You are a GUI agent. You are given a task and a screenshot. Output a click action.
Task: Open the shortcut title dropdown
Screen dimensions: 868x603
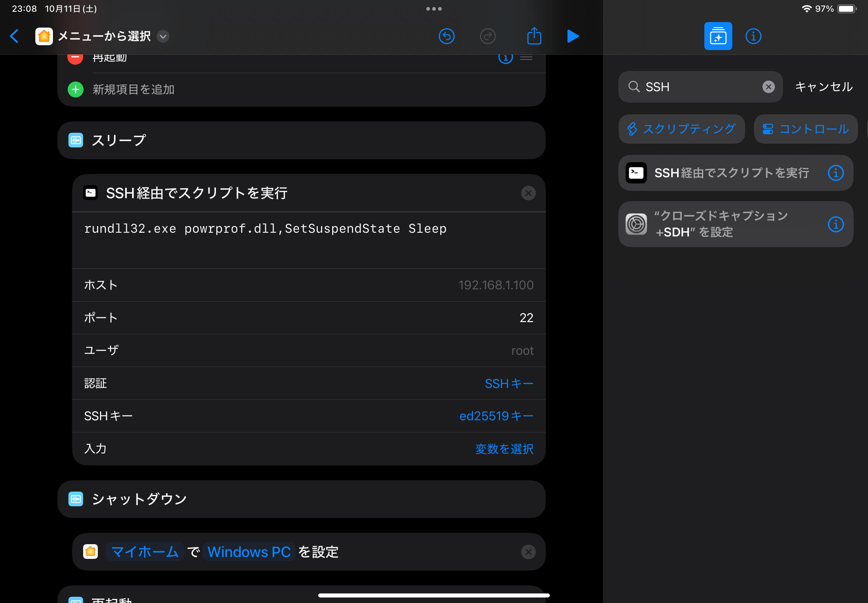(163, 37)
